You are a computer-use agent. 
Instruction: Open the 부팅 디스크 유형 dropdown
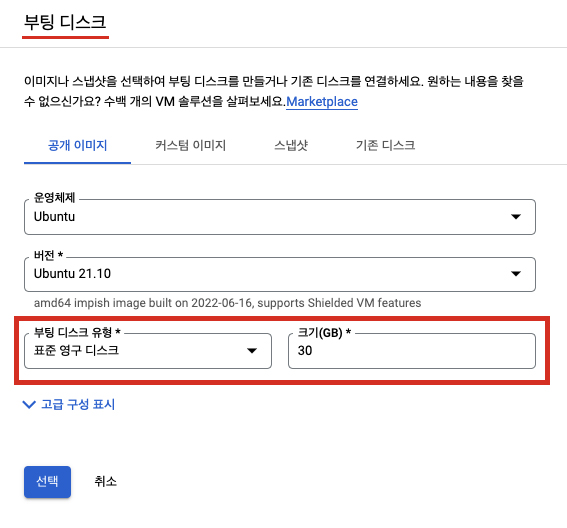[x=148, y=350]
